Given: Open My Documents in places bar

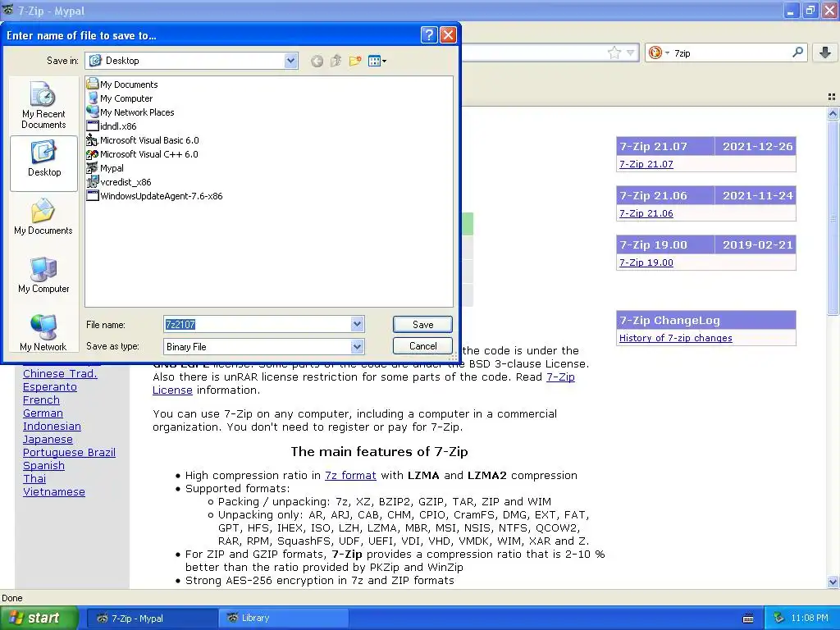Looking at the screenshot, I should point(43,217).
